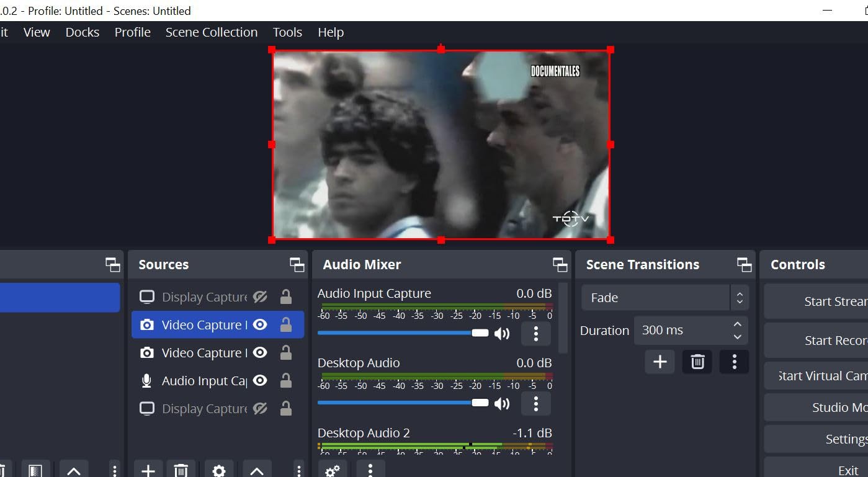Click the "Desktop Audio 2" label

pyautogui.click(x=364, y=433)
